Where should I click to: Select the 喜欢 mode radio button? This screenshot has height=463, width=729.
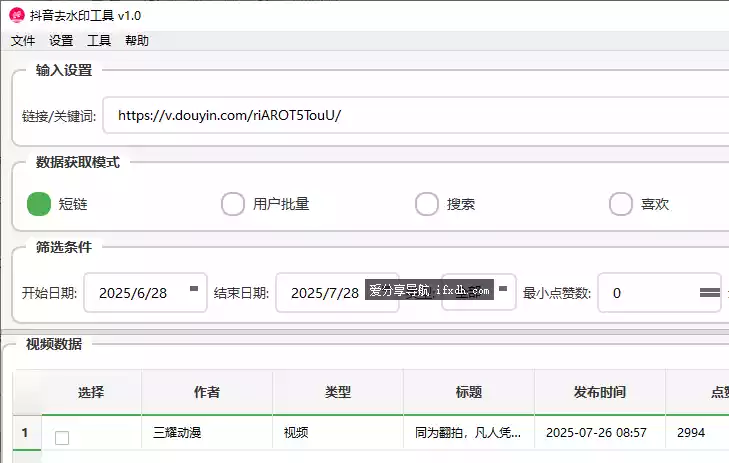pyautogui.click(x=621, y=204)
